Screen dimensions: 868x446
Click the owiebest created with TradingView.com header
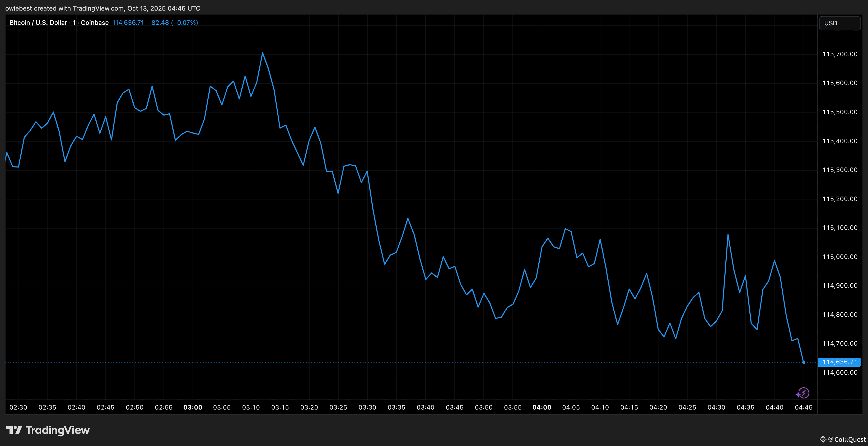click(x=103, y=8)
